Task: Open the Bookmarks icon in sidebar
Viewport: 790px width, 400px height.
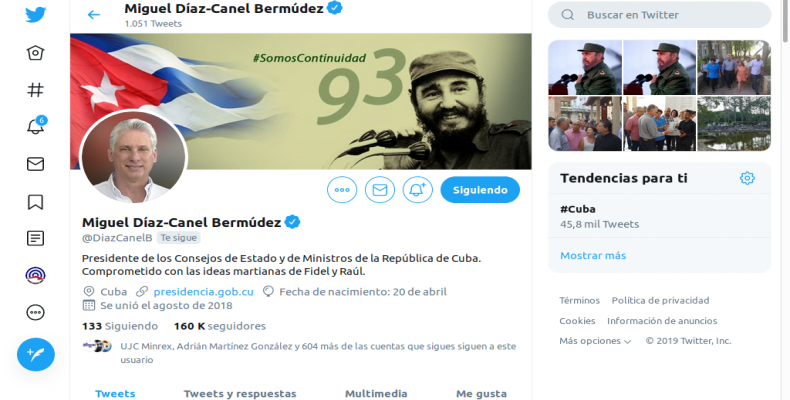Action: (35, 202)
